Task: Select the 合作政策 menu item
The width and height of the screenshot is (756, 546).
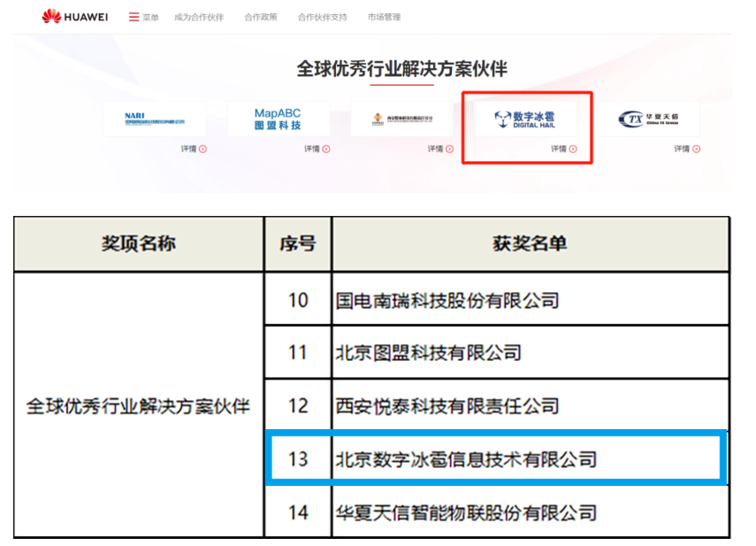Action: pyautogui.click(x=261, y=17)
